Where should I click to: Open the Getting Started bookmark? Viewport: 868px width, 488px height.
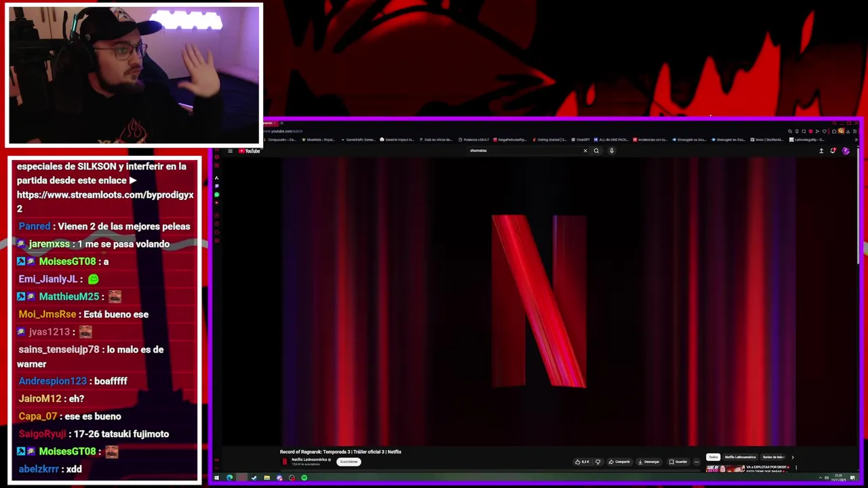click(550, 140)
